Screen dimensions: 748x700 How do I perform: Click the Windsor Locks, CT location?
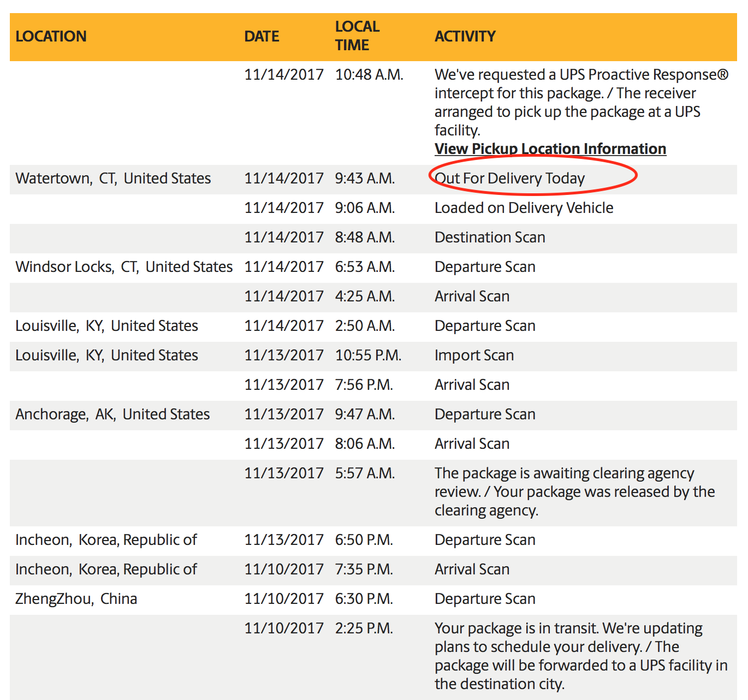click(124, 266)
